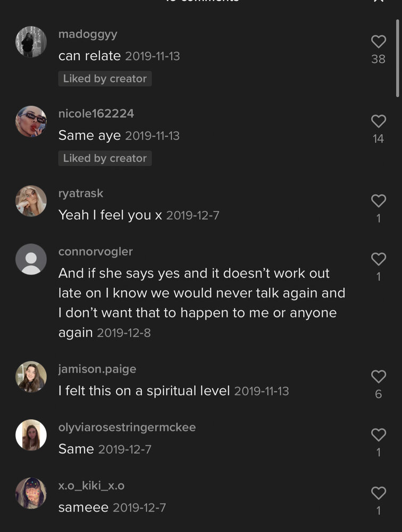Image resolution: width=402 pixels, height=532 pixels.
Task: Tap the username olyviarosestringermckee
Action: [127, 427]
